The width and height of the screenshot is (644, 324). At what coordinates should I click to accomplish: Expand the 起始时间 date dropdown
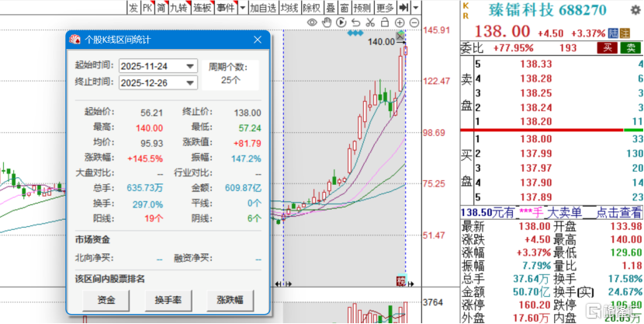[x=190, y=66]
